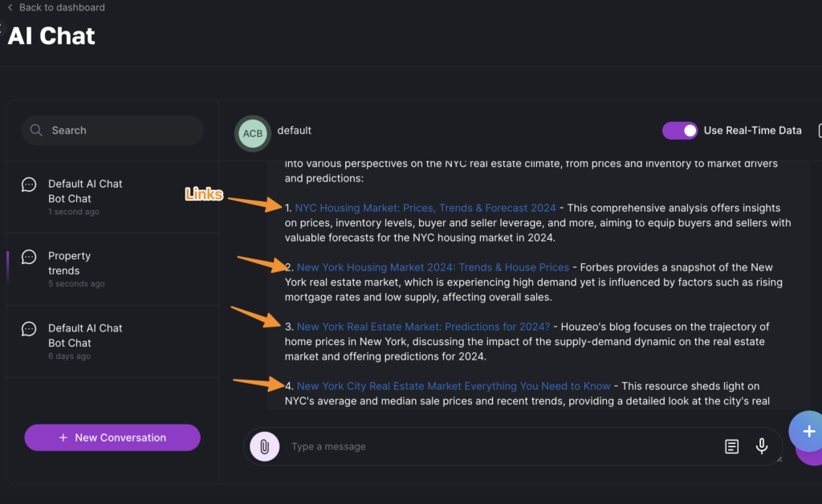Click the ACB bot avatar
Screen dimensions: 822x504
[252, 133]
